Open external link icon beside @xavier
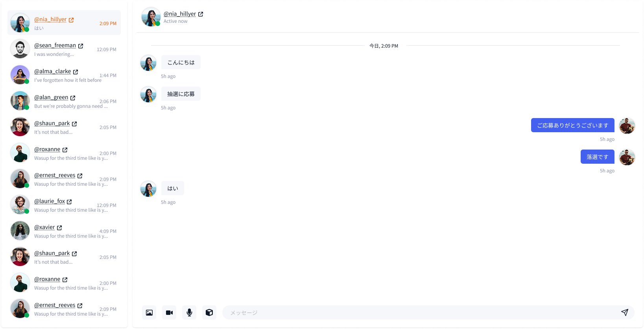 click(59, 228)
